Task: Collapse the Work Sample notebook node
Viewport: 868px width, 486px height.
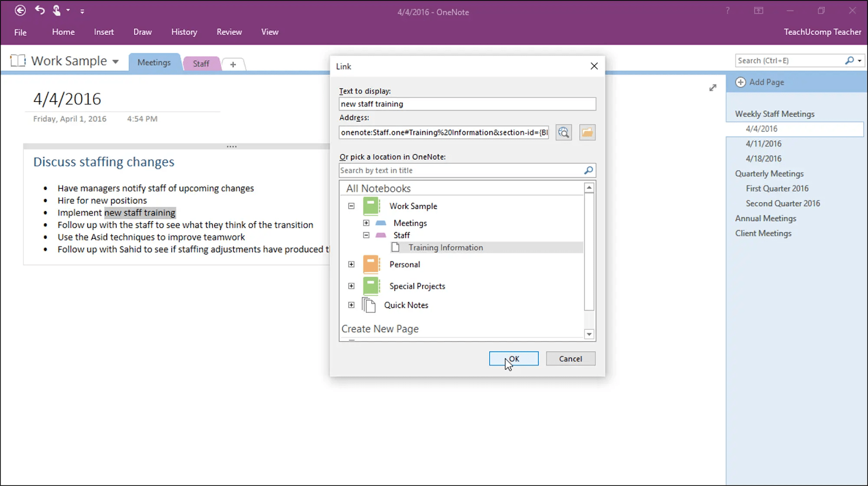Action: coord(352,206)
